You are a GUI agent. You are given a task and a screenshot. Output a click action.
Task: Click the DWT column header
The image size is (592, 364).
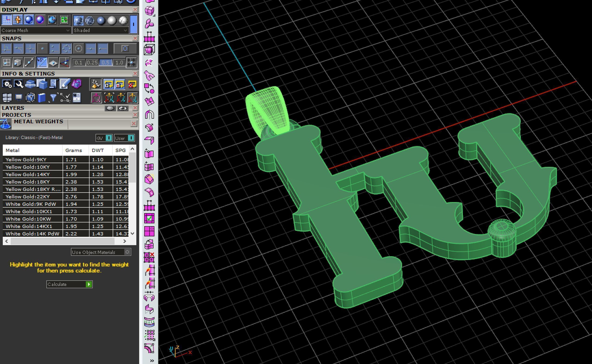click(x=100, y=150)
